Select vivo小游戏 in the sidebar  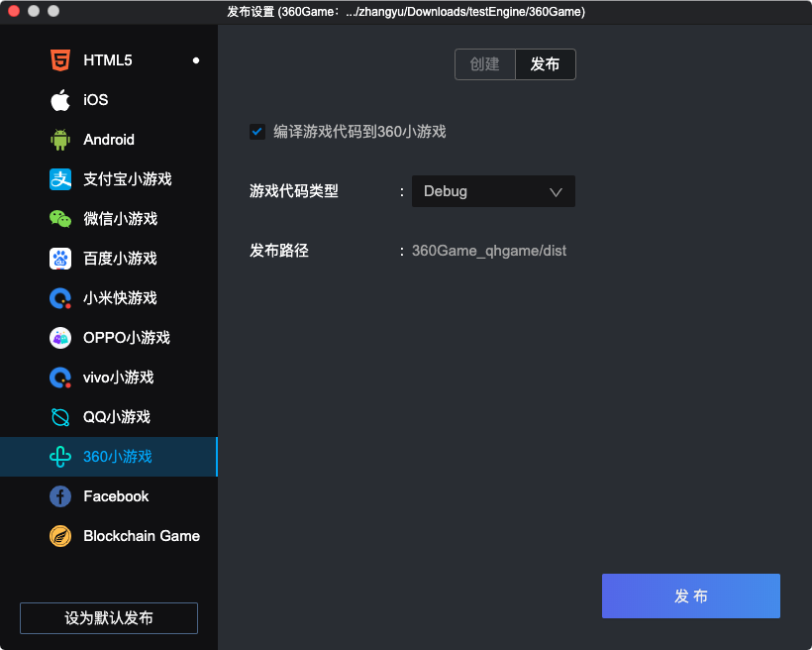[118, 378]
